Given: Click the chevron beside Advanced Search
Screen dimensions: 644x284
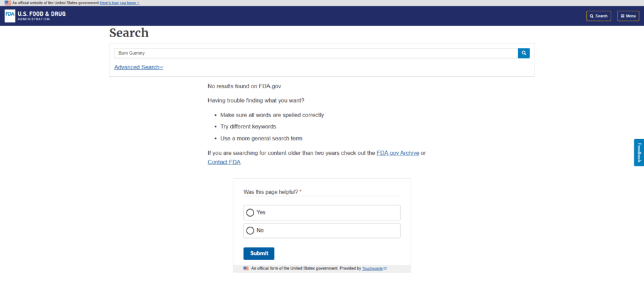Looking at the screenshot, I should click(161, 67).
